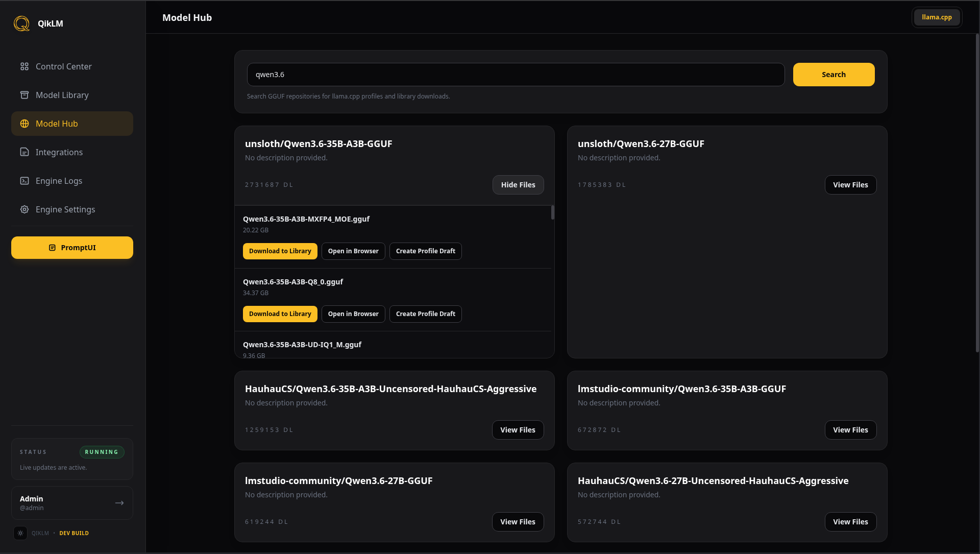Click download count 619244 DL
The width and height of the screenshot is (980, 554).
pos(266,522)
